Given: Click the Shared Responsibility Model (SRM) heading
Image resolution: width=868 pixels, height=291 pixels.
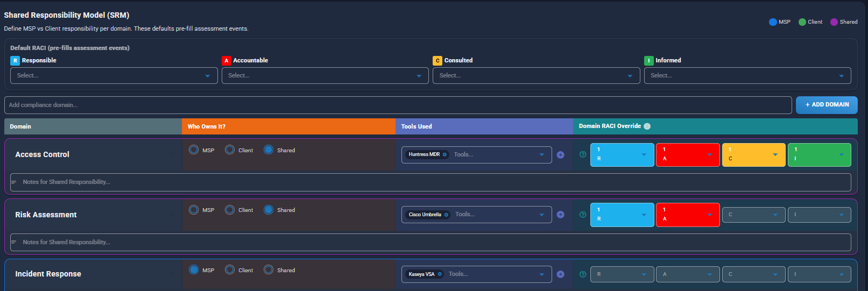Looking at the screenshot, I should tap(67, 15).
